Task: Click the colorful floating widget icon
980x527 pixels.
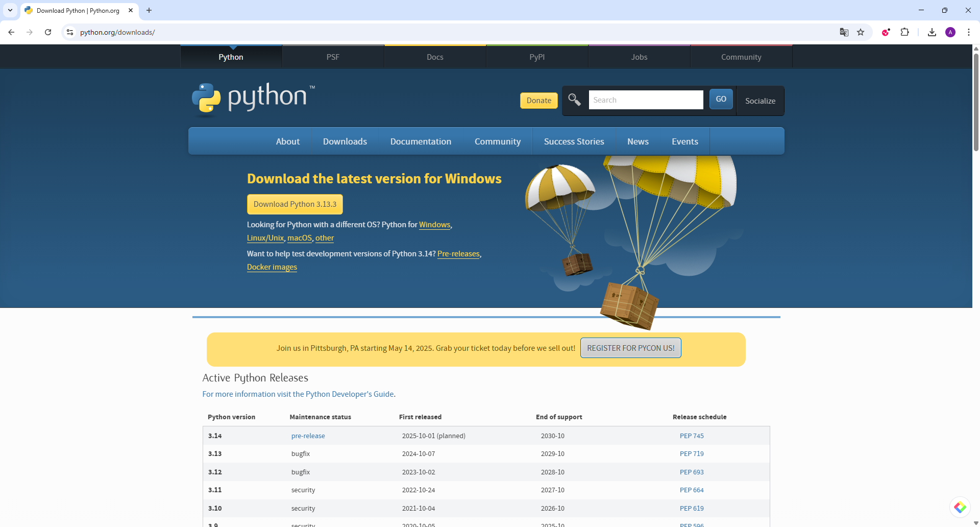Action: (960, 507)
